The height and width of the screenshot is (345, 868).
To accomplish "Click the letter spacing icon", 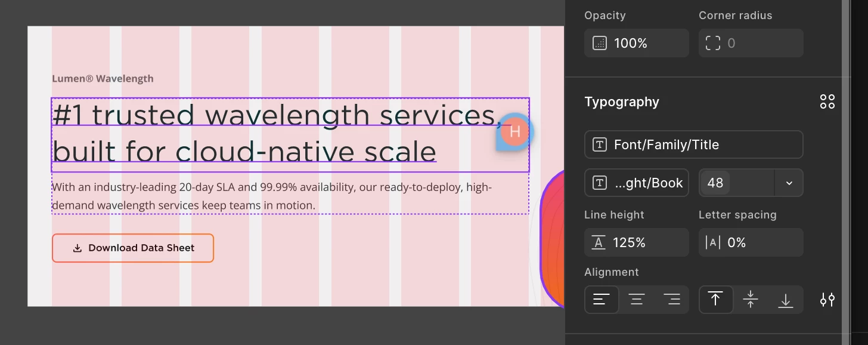I will click(x=713, y=242).
